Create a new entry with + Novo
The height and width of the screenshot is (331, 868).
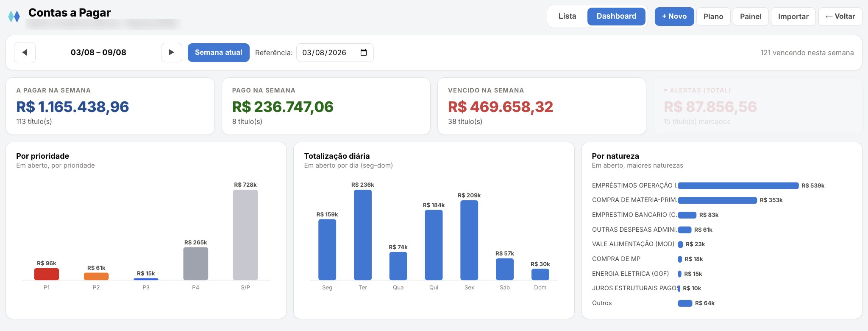pyautogui.click(x=674, y=16)
